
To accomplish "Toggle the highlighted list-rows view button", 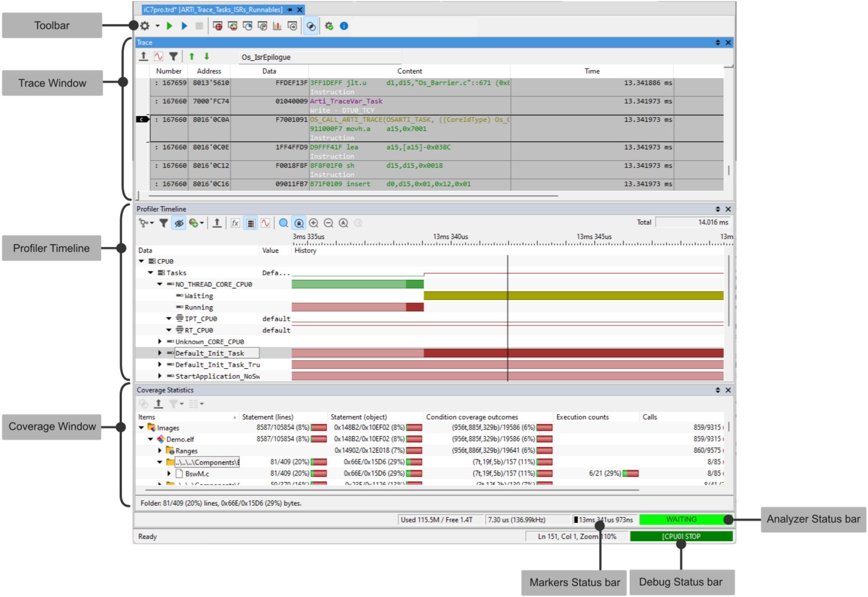I will point(250,223).
